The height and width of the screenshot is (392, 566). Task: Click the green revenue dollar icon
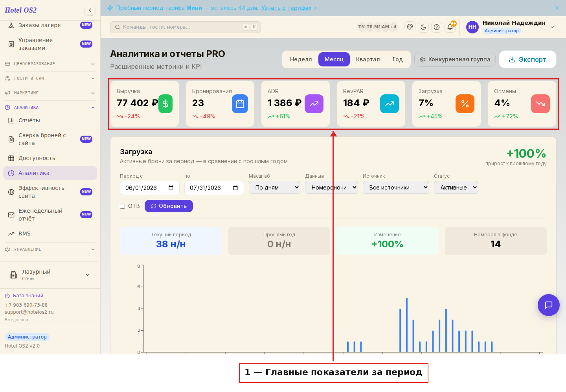(165, 104)
